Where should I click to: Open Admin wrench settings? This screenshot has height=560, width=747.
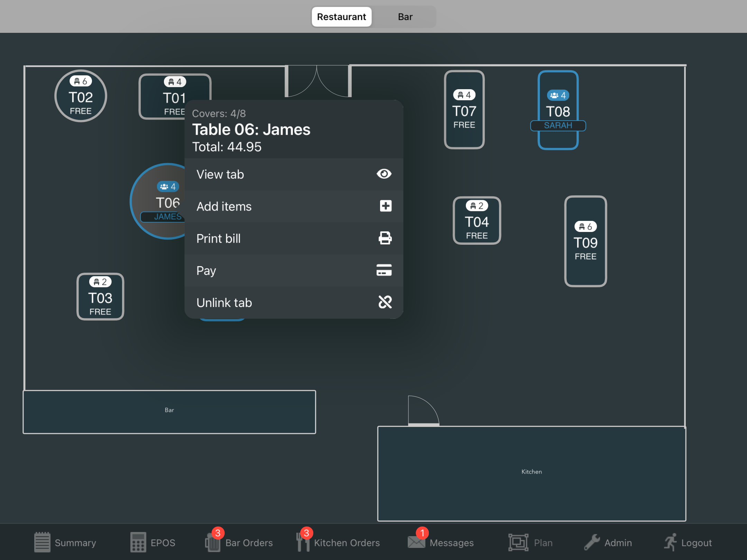[608, 542]
